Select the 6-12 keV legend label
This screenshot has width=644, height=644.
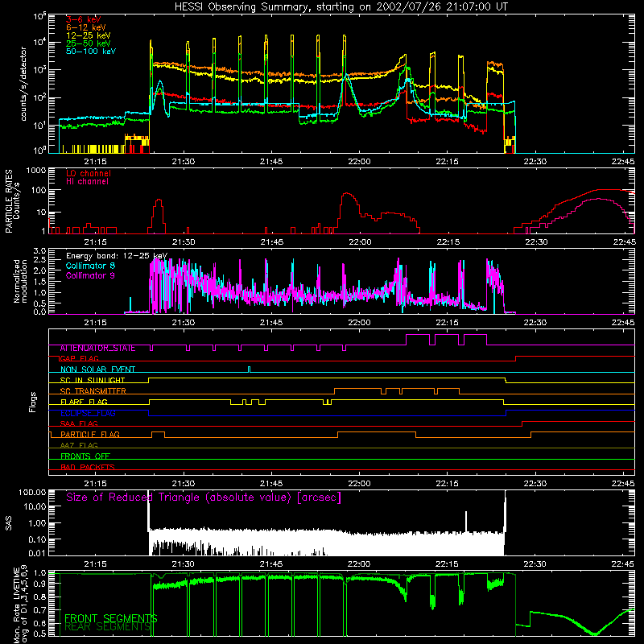[86, 27]
